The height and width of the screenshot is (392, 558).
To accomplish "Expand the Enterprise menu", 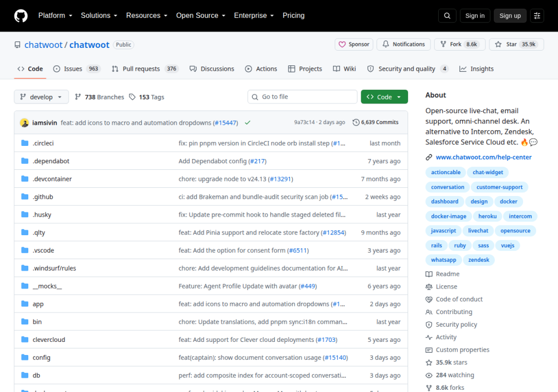I will [254, 16].
